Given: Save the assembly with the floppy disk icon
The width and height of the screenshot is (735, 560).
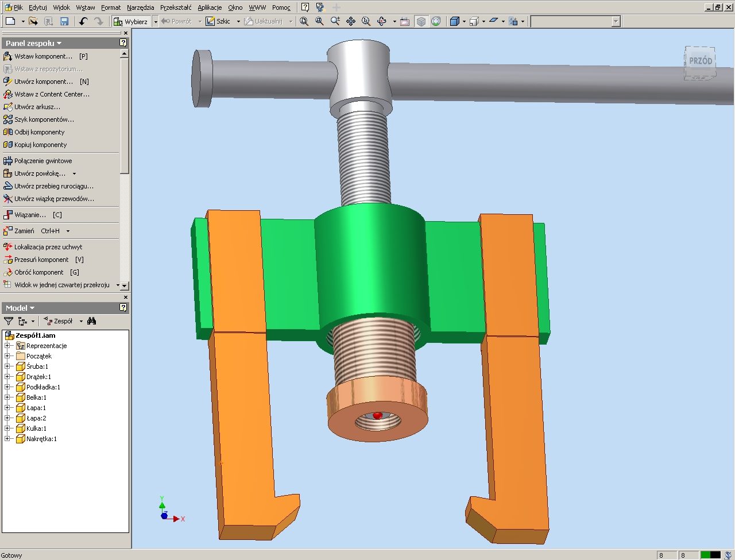Looking at the screenshot, I should point(64,21).
